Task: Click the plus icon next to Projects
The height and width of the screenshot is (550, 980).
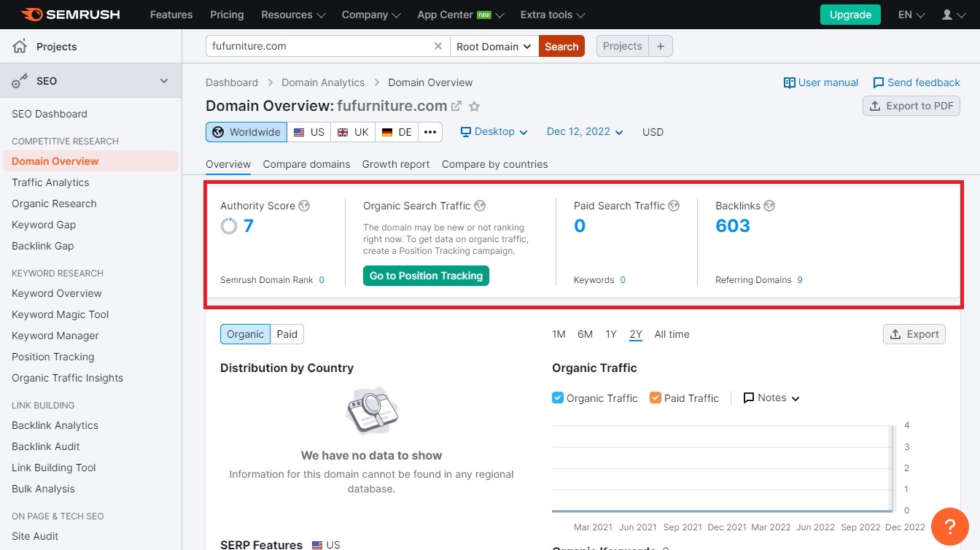Action: coord(660,46)
